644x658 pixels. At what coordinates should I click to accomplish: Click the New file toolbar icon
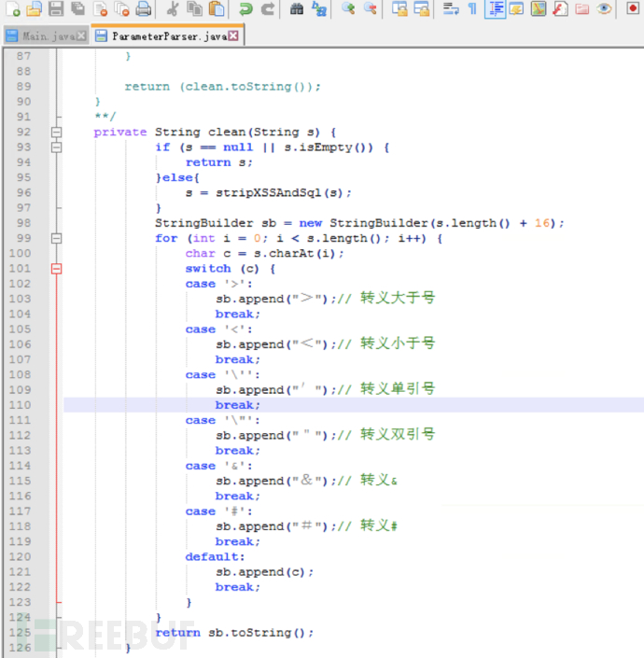pos(11,9)
